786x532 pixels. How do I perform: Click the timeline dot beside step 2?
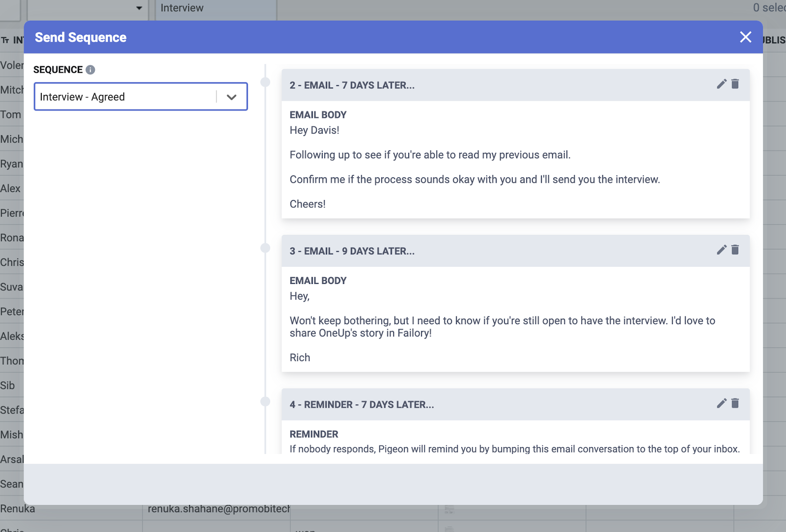[x=266, y=82]
